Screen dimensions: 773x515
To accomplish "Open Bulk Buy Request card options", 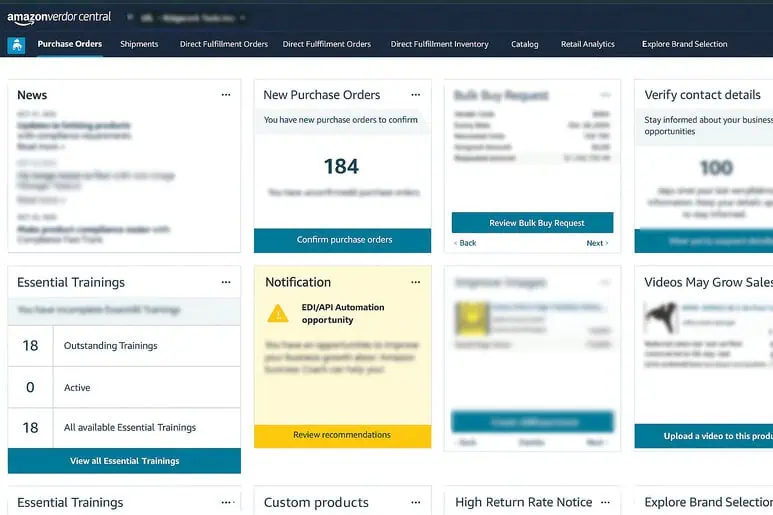I will [605, 95].
